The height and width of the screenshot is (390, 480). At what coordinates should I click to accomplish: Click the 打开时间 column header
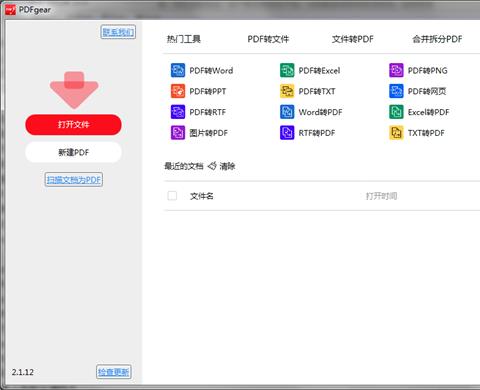click(381, 196)
